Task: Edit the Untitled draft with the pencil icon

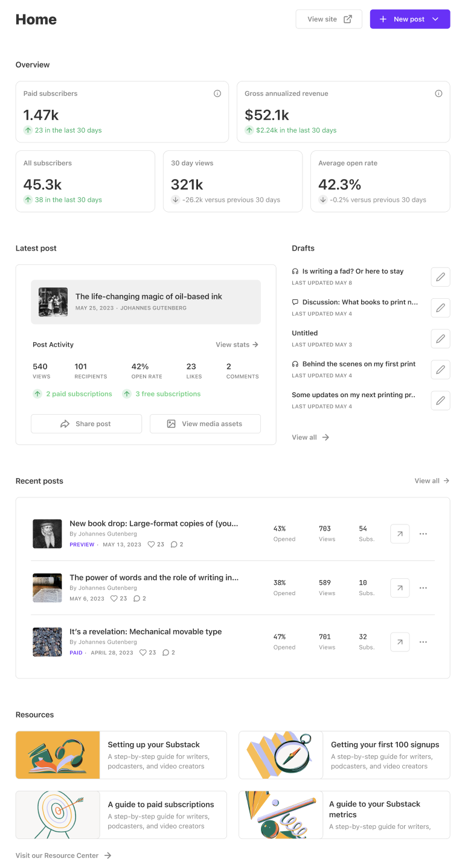Action: click(x=440, y=338)
